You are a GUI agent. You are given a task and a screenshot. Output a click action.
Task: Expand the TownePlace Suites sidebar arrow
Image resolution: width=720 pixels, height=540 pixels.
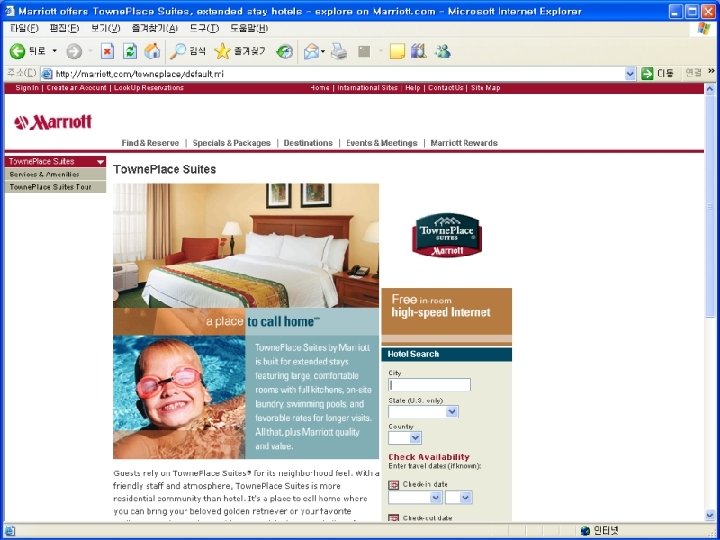(101, 162)
